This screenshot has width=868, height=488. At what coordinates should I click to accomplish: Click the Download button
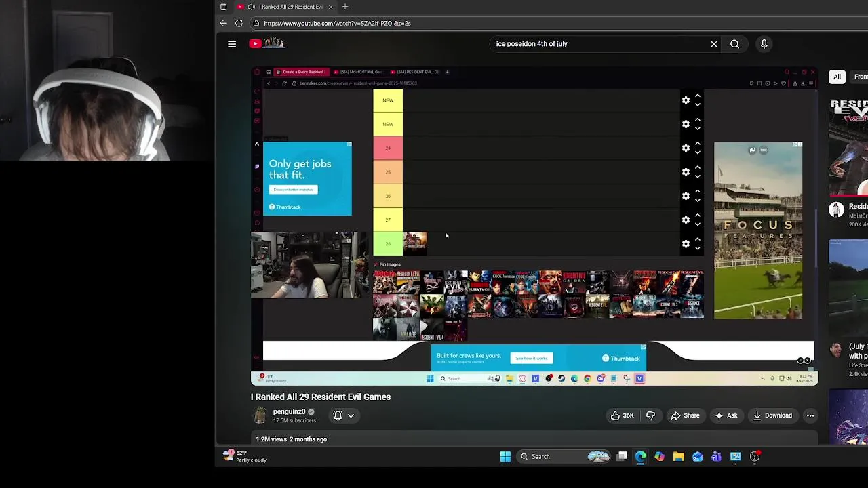pos(772,415)
